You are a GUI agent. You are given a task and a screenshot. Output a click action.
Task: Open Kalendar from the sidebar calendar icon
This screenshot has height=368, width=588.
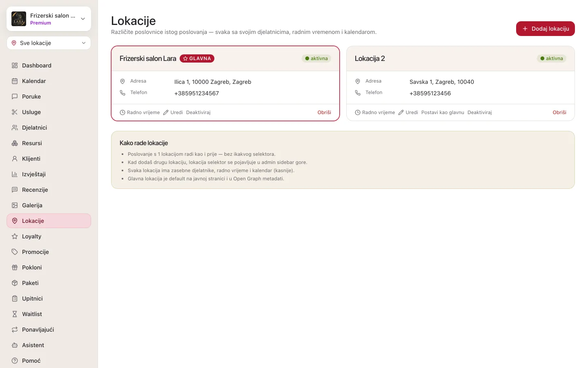click(15, 81)
